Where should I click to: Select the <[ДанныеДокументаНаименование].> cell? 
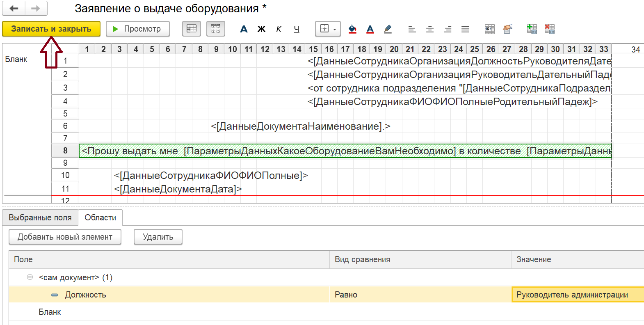pyautogui.click(x=301, y=126)
